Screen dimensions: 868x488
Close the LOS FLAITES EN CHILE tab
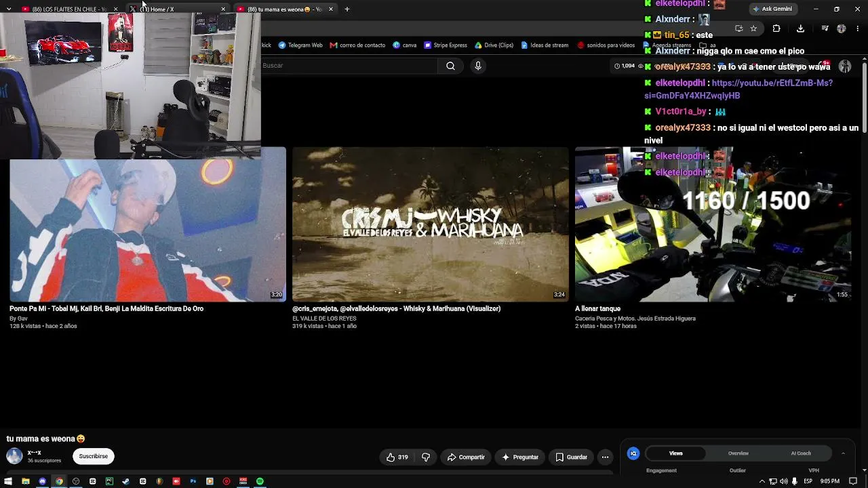(116, 9)
